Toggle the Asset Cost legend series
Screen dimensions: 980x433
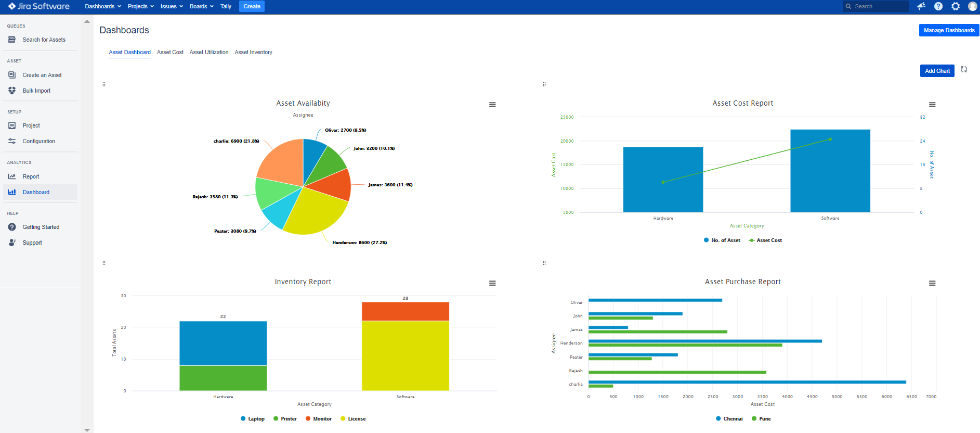[765, 240]
